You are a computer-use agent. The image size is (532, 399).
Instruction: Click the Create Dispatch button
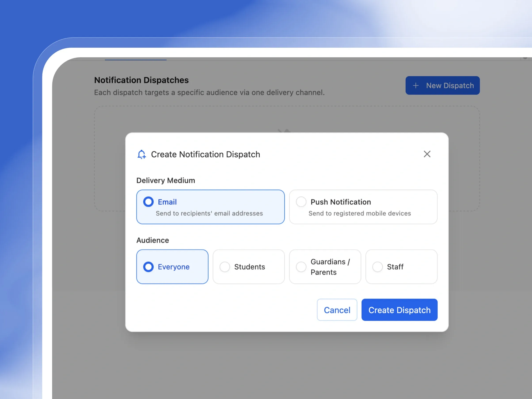pyautogui.click(x=399, y=310)
